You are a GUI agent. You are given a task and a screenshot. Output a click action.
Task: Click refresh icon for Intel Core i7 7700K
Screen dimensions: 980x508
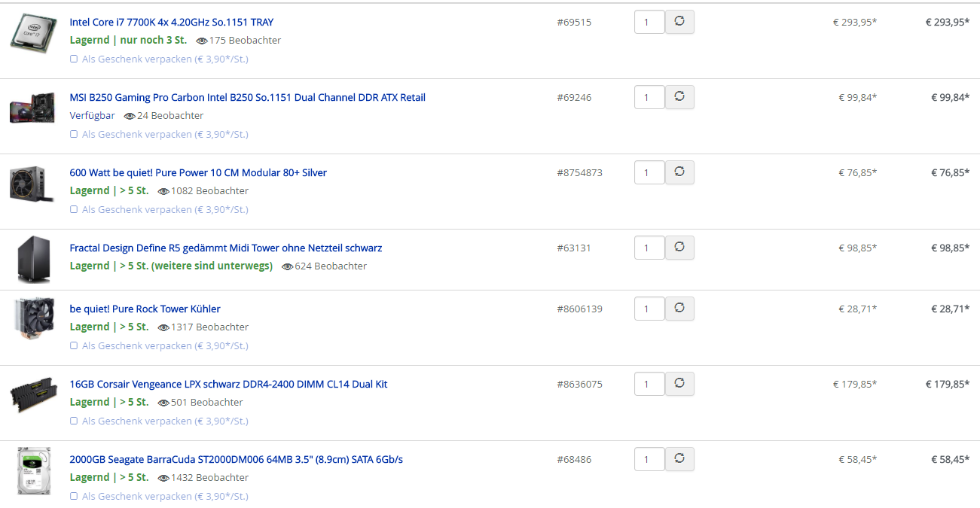(x=679, y=22)
